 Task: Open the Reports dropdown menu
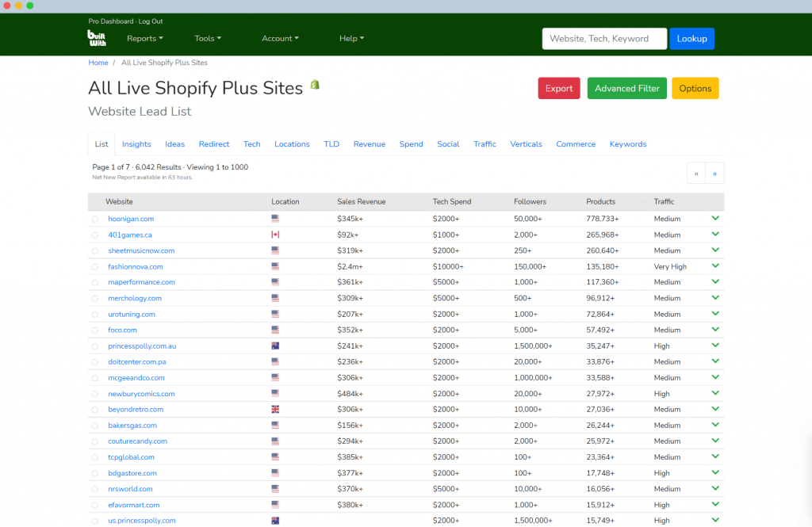(144, 38)
